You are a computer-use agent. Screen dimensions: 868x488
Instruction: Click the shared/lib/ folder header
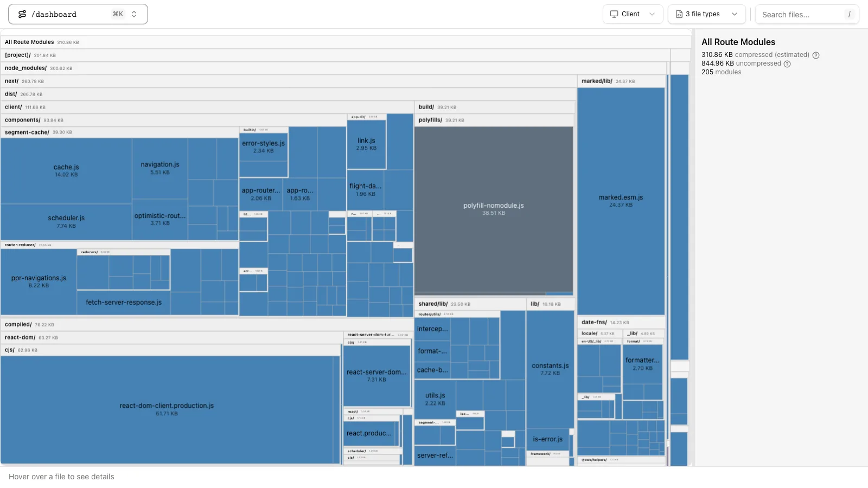[470, 304]
